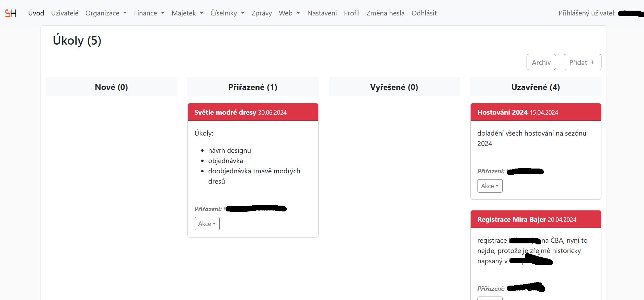The image size is (644, 300).
Task: Click the Světle modré dresy card header
Action: [x=253, y=112]
